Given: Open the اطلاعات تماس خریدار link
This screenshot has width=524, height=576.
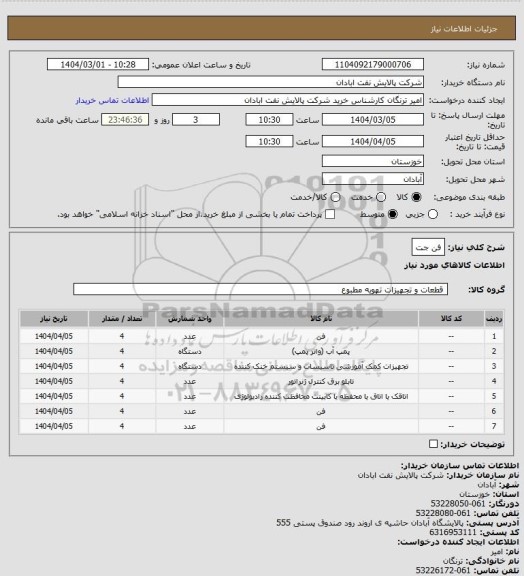Looking at the screenshot, I should (112, 100).
